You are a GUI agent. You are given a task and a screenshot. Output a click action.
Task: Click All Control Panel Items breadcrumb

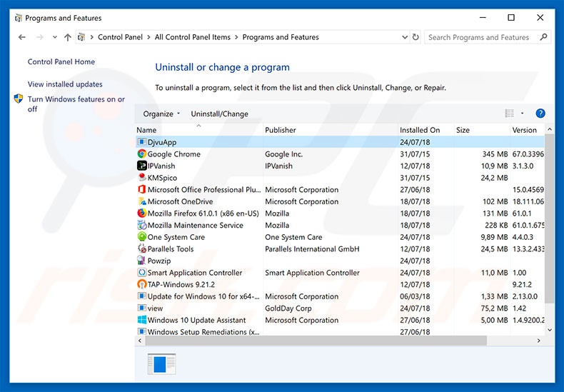pyautogui.click(x=193, y=37)
